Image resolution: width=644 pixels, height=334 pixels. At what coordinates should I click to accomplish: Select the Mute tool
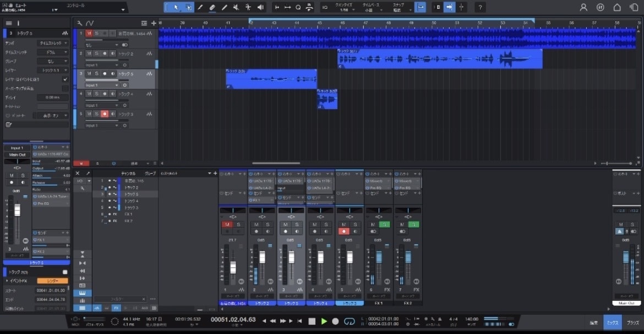click(236, 7)
